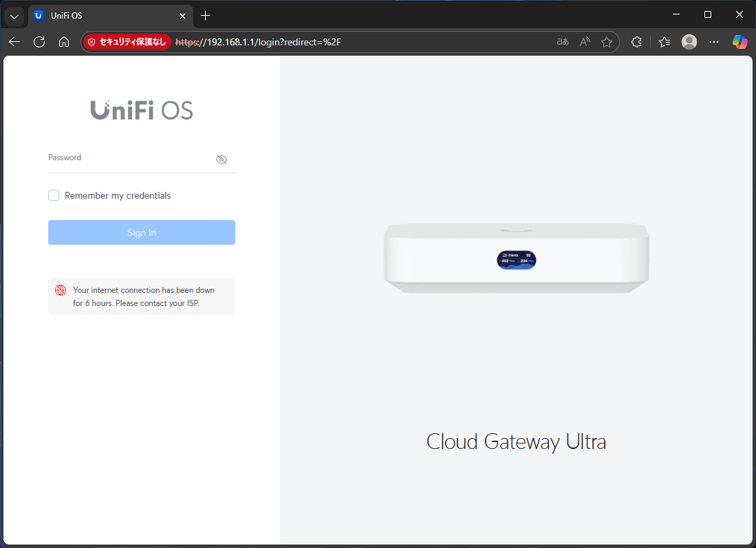756x548 pixels.
Task: Open the browser settings and more menu
Action: point(714,42)
